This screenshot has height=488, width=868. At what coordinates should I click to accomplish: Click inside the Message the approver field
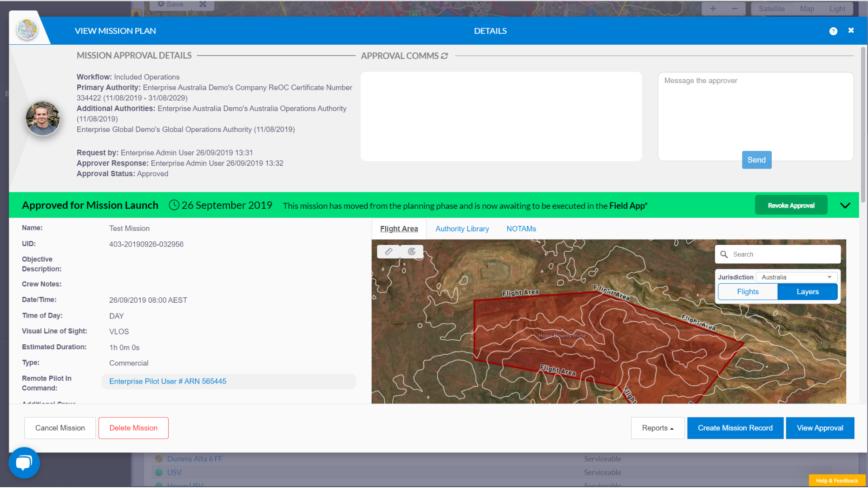[755, 113]
